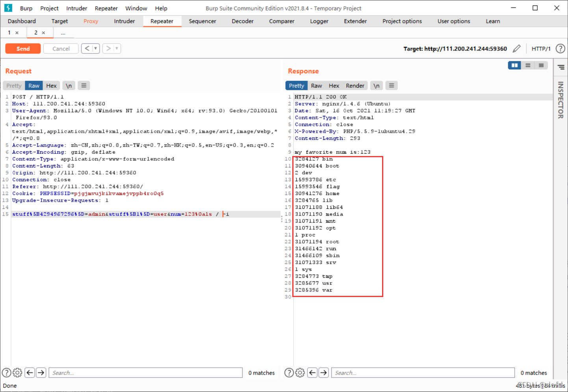568x392 pixels.
Task: Go forward in request history
Action: click(x=108, y=48)
